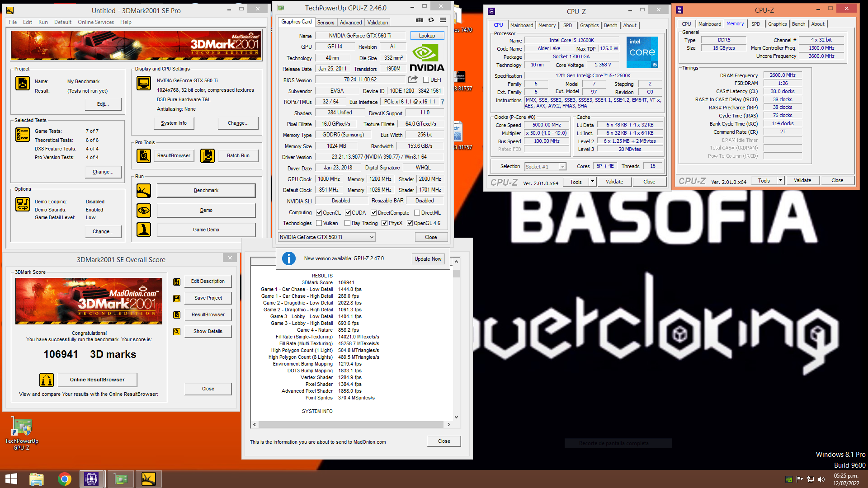Toggle the UEFI checkbox

tap(426, 80)
